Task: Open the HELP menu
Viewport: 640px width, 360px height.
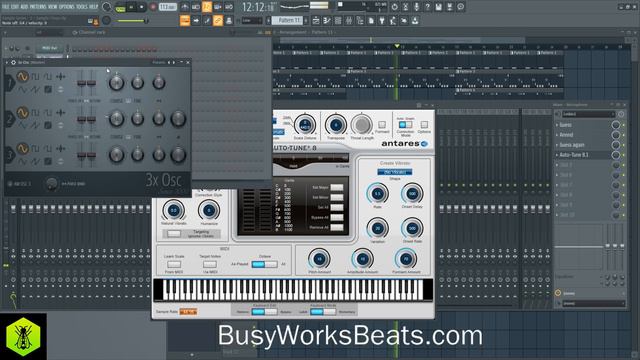Action: tap(94, 7)
